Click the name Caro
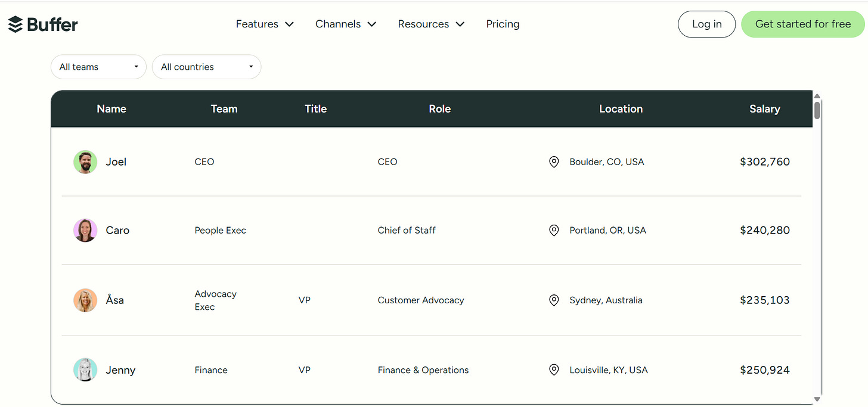 (x=117, y=231)
